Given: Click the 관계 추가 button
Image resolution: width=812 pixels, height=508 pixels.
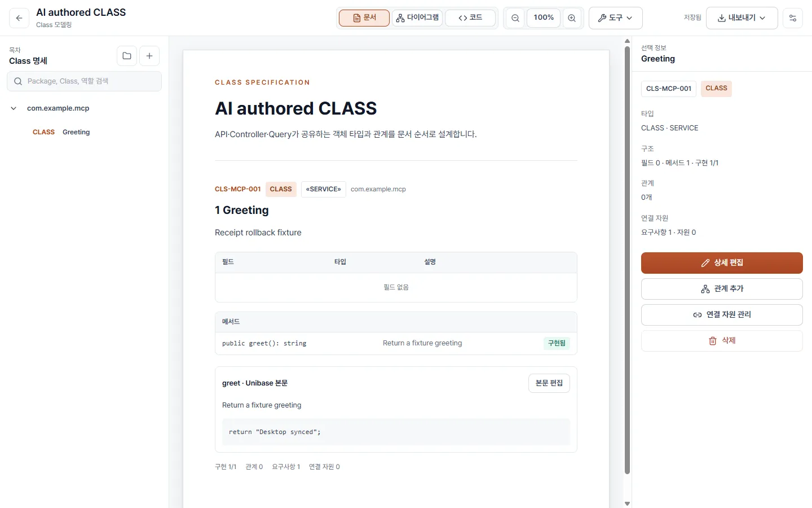Looking at the screenshot, I should tap(722, 289).
